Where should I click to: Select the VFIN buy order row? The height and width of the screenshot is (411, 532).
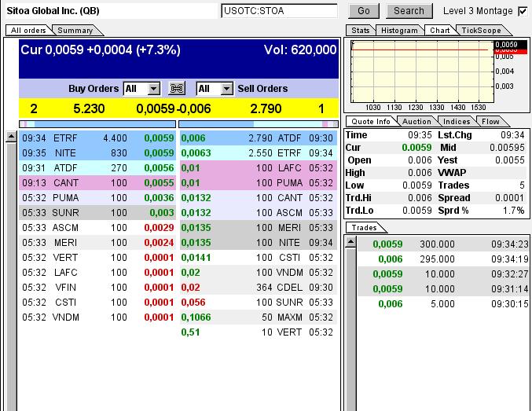[x=97, y=288]
